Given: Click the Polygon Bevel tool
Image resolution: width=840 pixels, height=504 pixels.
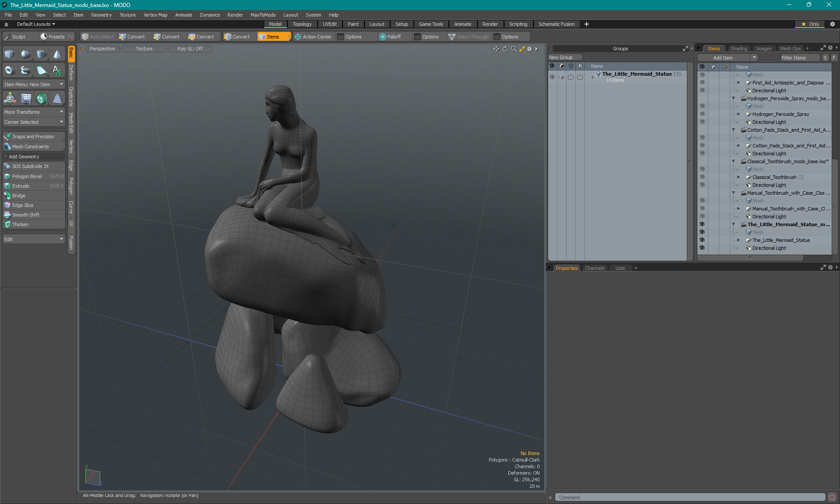Looking at the screenshot, I should [34, 176].
